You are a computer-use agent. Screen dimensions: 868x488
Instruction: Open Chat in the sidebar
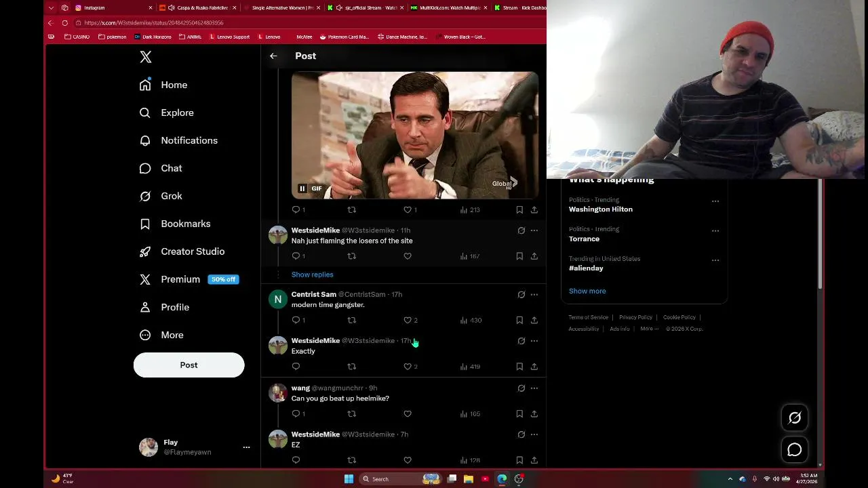tap(161, 168)
